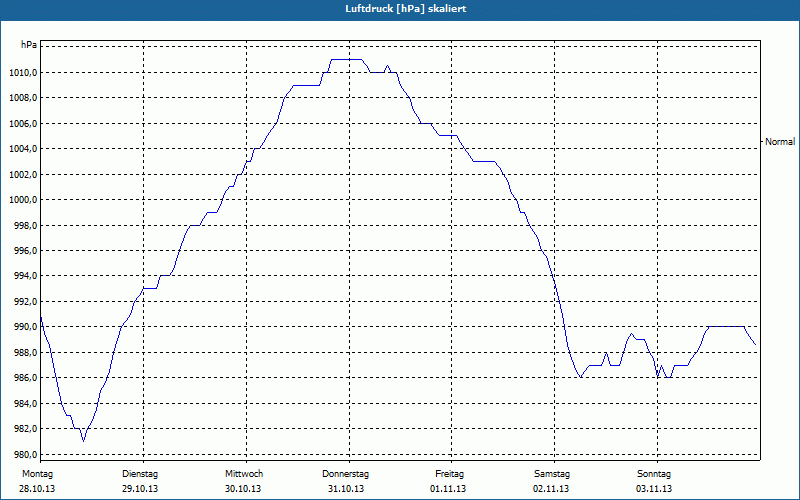Click the 'Dienstag' day label
Screen dimensions: 800x500
point(140,474)
